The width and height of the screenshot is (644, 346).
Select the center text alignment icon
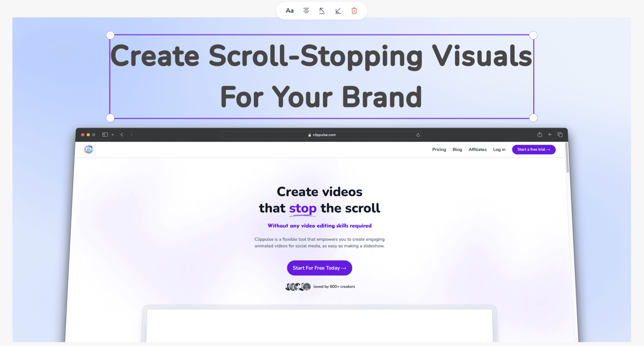(x=306, y=11)
